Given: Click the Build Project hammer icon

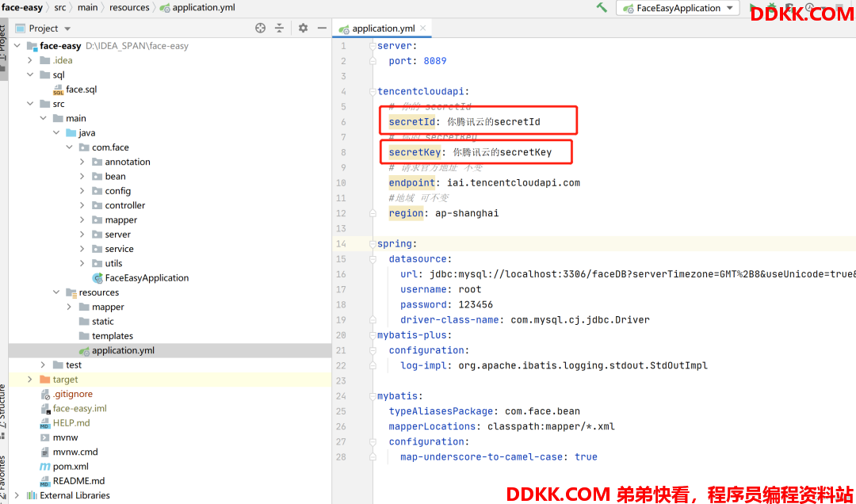Looking at the screenshot, I should [602, 8].
